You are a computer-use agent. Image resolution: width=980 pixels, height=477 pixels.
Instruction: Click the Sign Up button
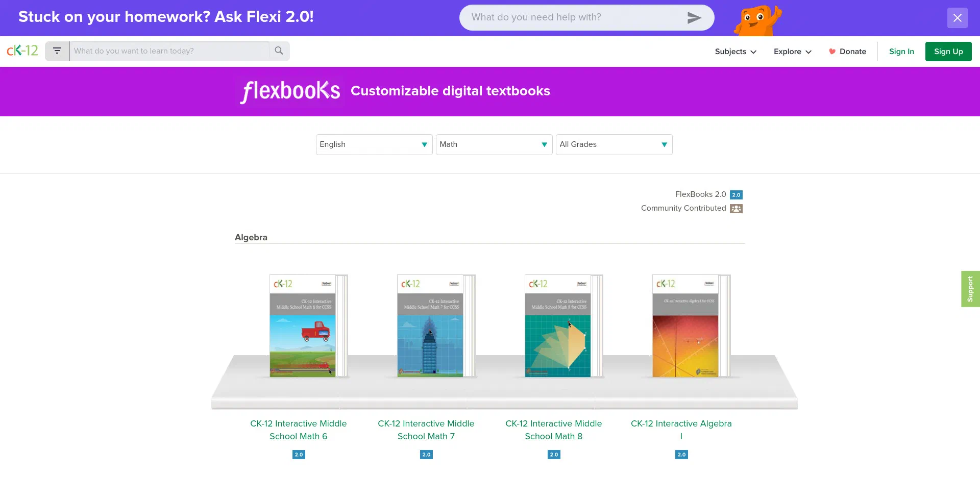pos(948,51)
